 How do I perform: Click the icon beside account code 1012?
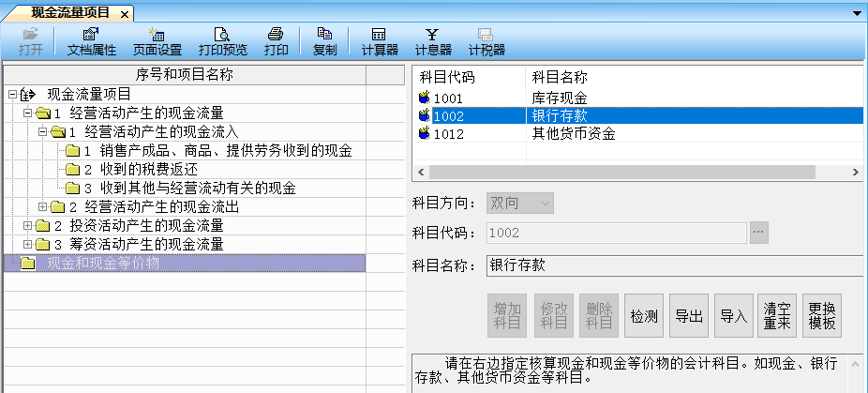point(425,133)
